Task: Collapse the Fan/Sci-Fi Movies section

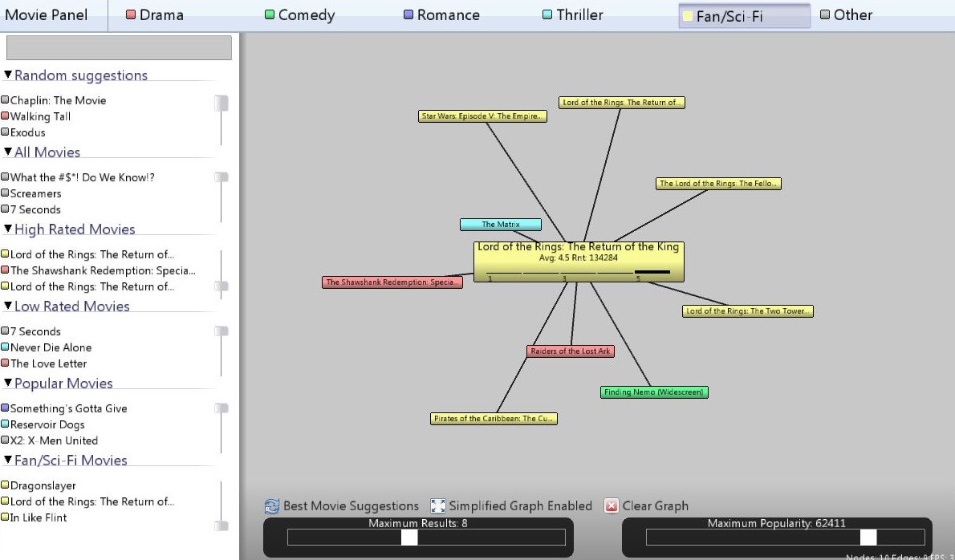Action: [8, 460]
